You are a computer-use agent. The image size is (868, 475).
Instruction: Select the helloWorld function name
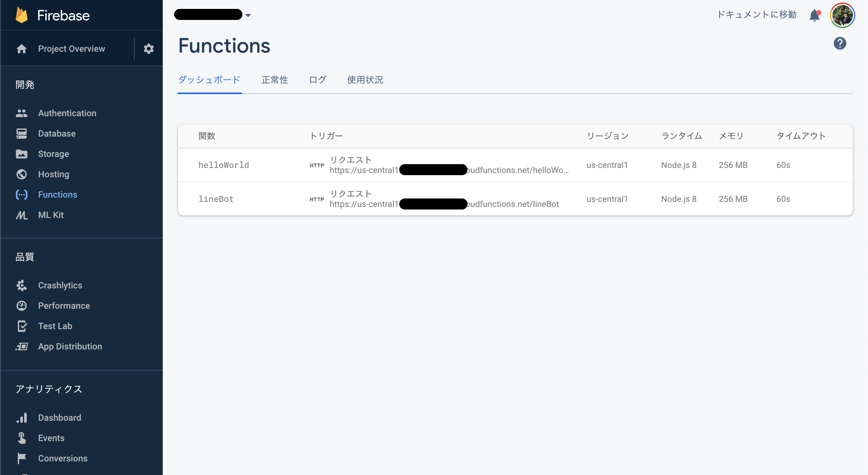(x=224, y=165)
